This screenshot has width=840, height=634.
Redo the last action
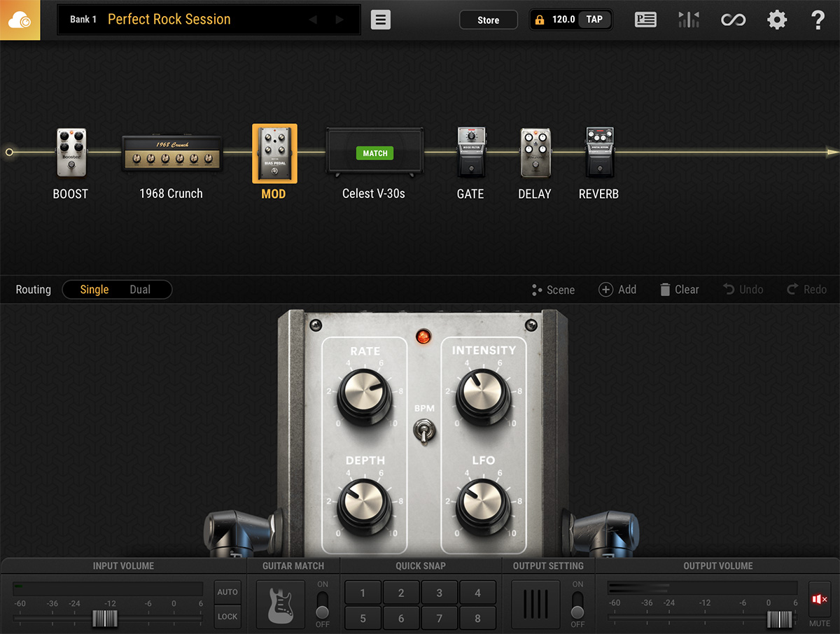coord(806,290)
